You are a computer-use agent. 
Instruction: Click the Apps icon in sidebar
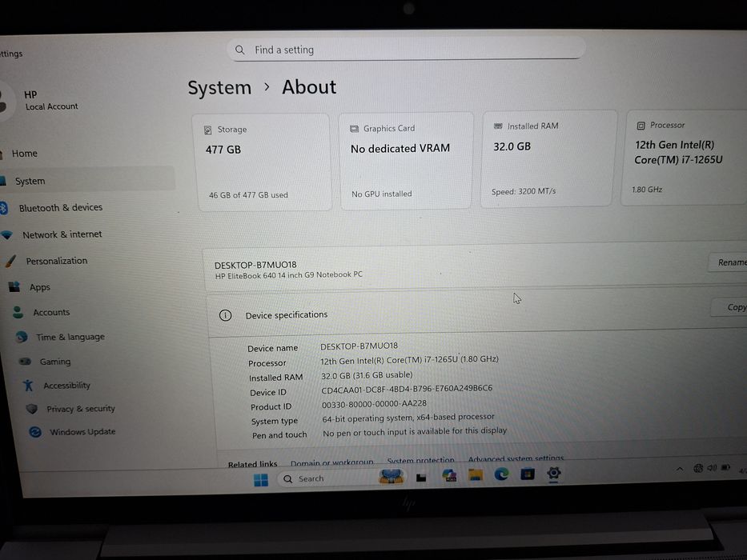click(14, 286)
